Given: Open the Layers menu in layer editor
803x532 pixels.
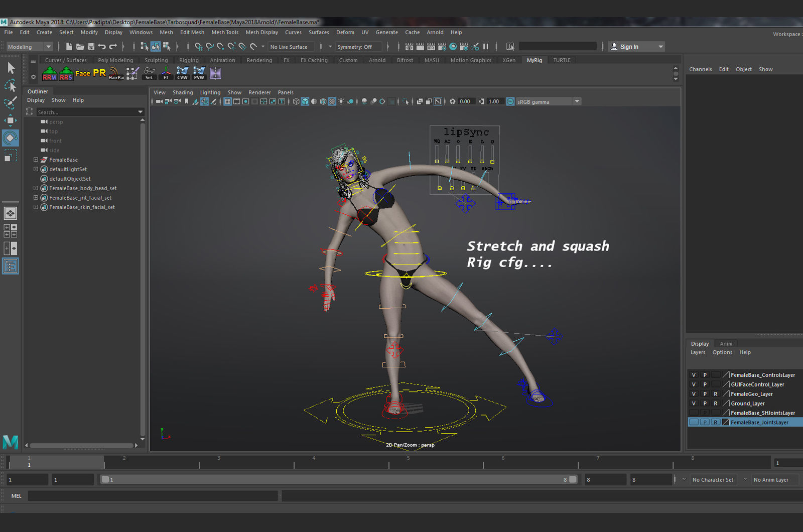Looking at the screenshot, I should pyautogui.click(x=698, y=352).
